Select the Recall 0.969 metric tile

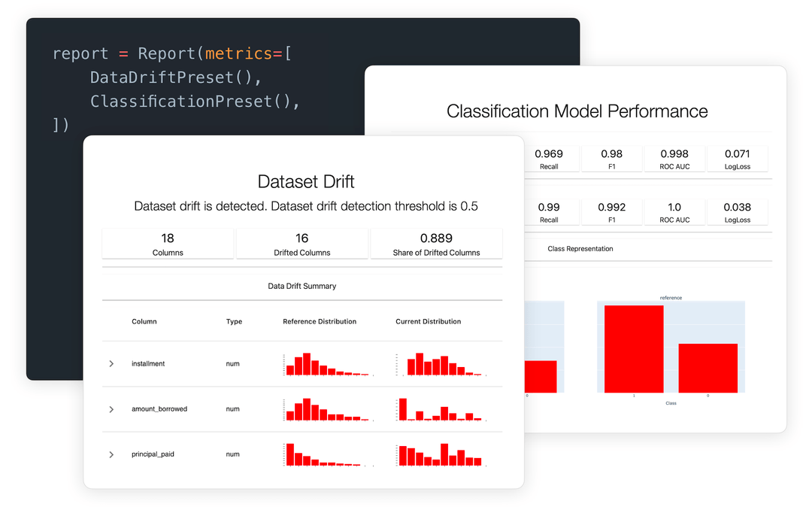tap(550, 158)
